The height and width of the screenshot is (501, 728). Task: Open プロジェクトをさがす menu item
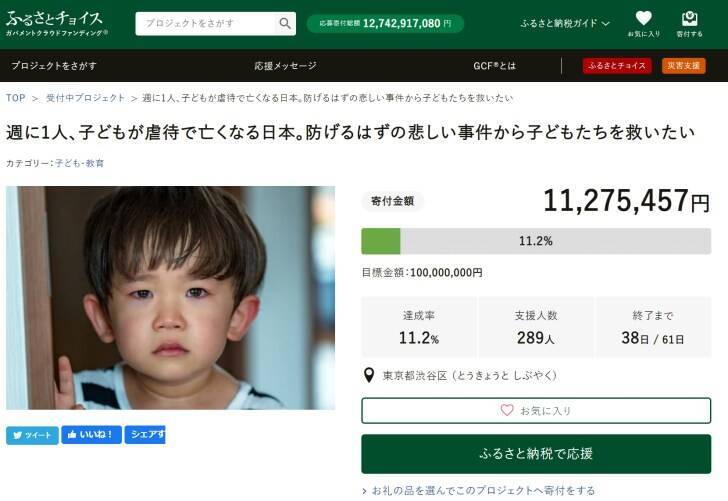54,66
